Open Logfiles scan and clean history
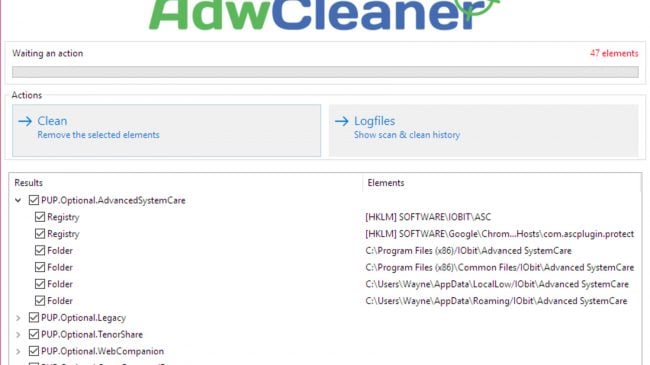 (483, 131)
